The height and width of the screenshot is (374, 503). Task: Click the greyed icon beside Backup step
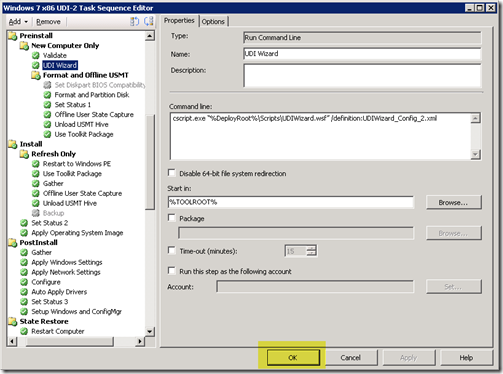click(x=36, y=213)
